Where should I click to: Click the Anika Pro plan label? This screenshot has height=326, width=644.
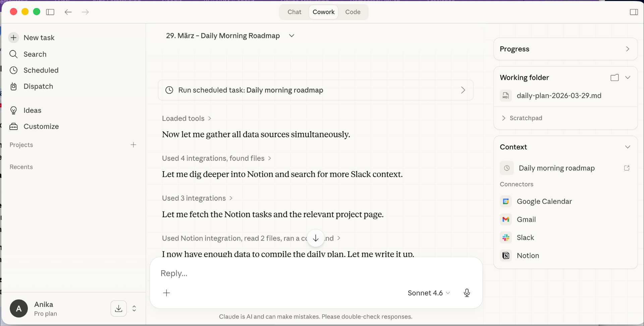click(x=46, y=309)
